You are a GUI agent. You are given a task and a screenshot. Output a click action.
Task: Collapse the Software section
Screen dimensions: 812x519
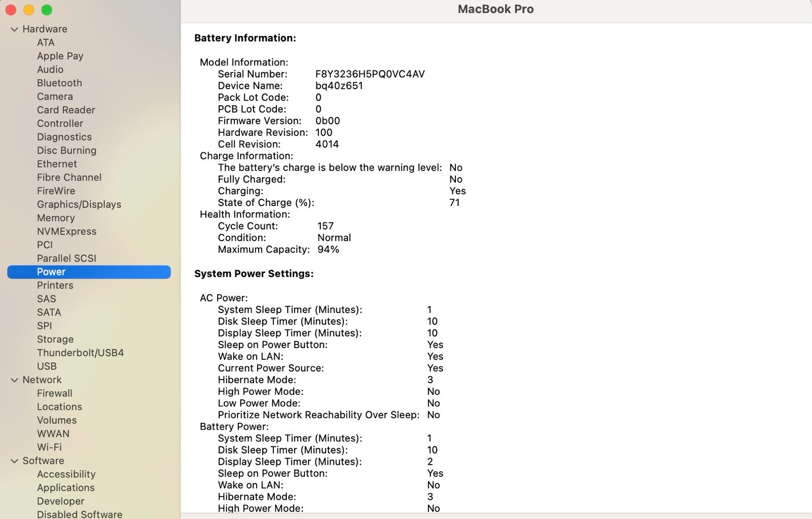pyautogui.click(x=14, y=461)
